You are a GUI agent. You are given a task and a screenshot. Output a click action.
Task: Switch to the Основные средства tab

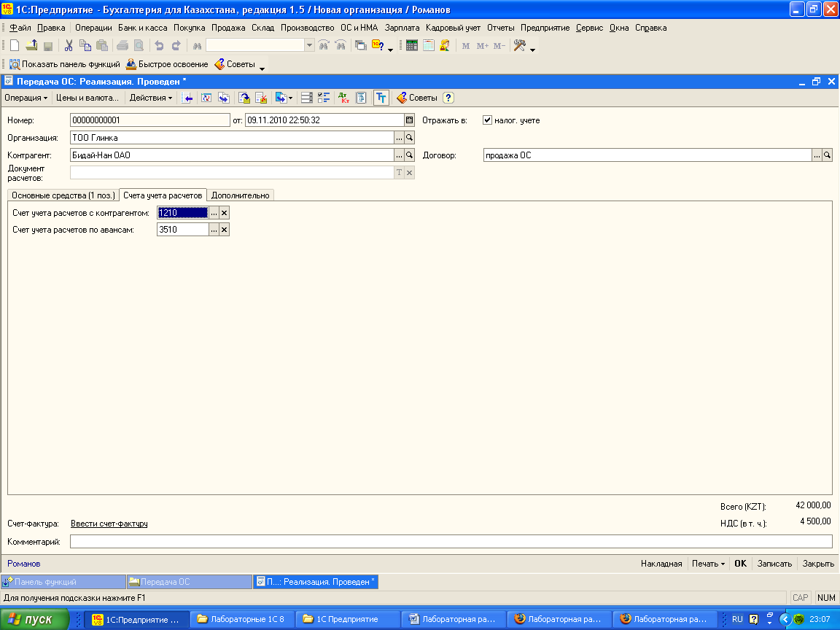coord(63,195)
